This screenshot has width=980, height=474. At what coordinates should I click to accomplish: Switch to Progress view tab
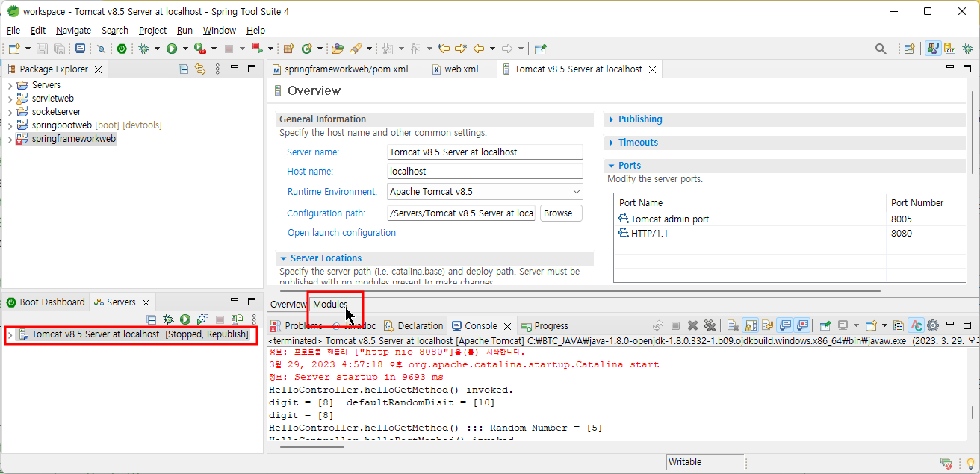(545, 326)
